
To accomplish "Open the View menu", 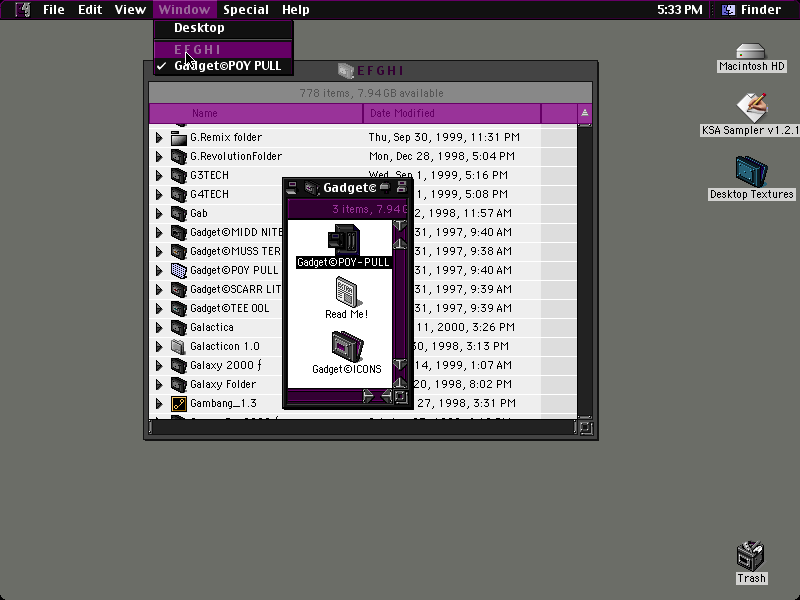I will 130,9.
